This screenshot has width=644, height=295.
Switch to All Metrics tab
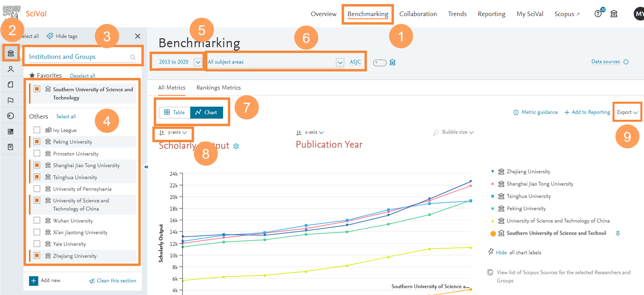pyautogui.click(x=172, y=88)
